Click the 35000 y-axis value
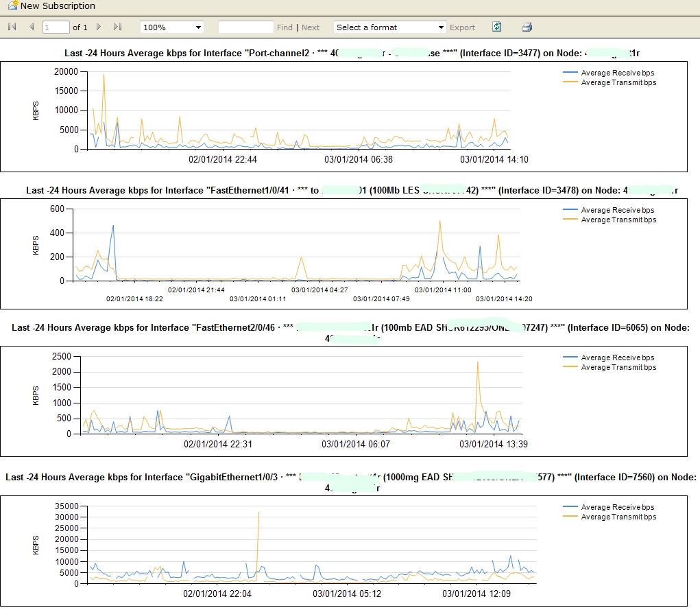The image size is (700, 610). 67,506
